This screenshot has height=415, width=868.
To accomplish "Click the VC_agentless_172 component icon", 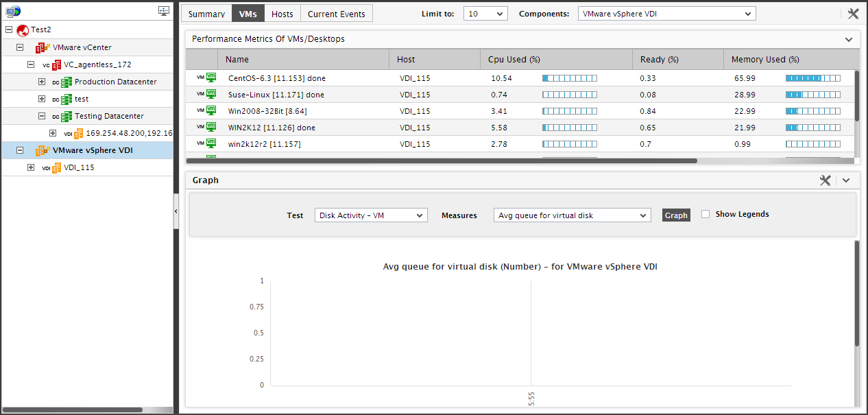I will 56,64.
